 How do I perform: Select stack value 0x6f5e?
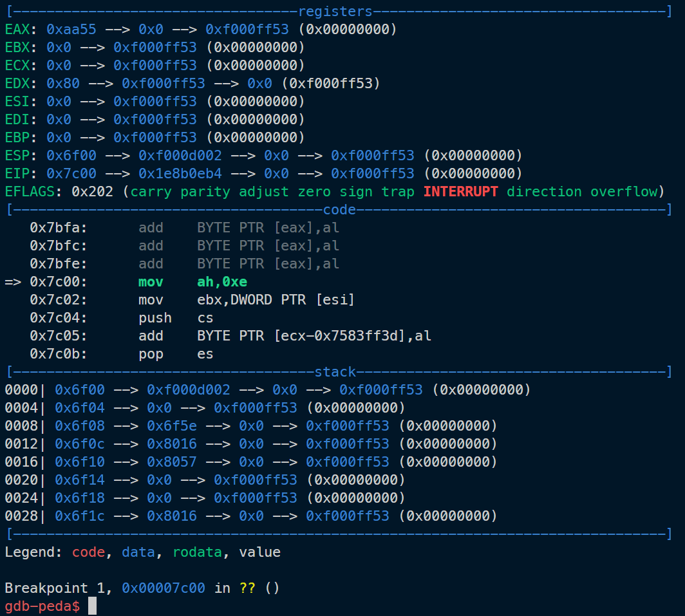(x=172, y=425)
